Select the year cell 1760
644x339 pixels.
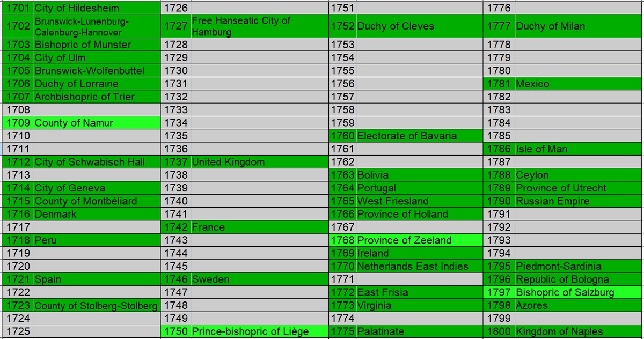tap(342, 136)
